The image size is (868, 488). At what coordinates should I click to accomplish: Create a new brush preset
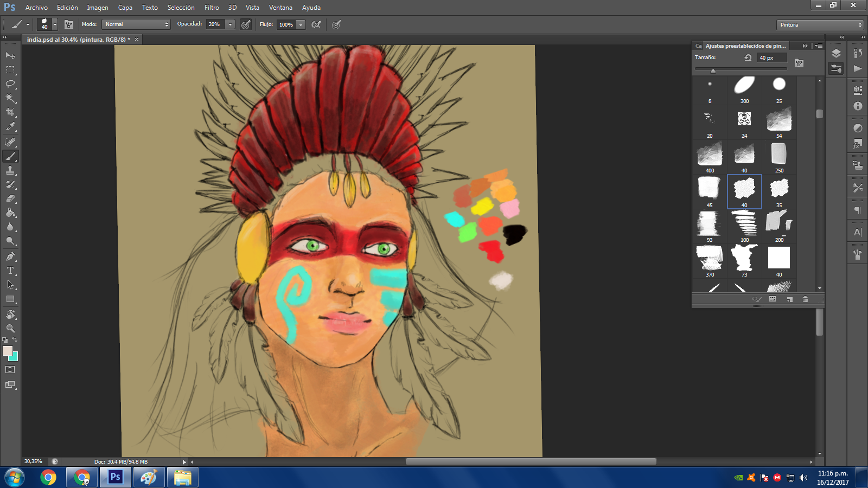point(789,299)
